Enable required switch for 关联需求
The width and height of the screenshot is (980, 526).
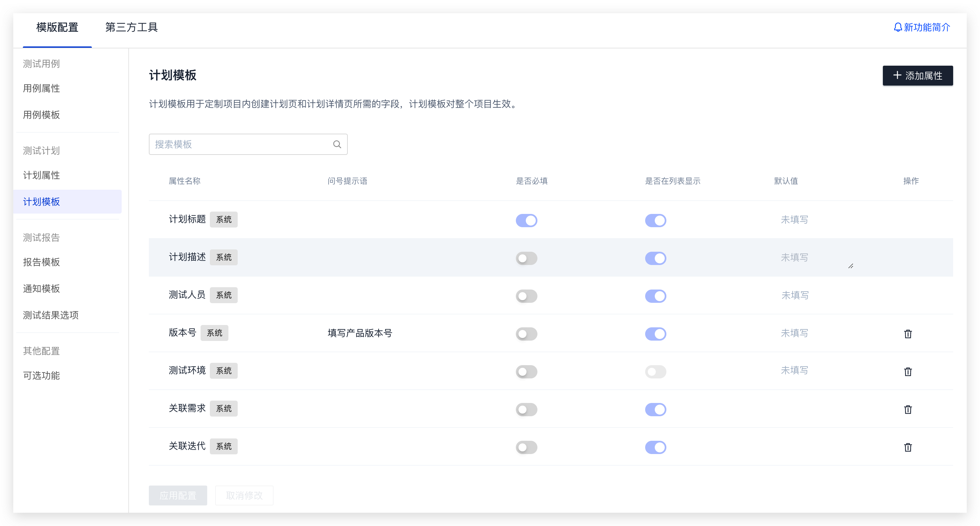(x=526, y=410)
